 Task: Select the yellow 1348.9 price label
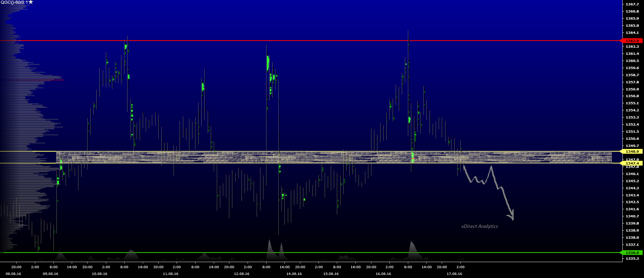tap(632, 151)
